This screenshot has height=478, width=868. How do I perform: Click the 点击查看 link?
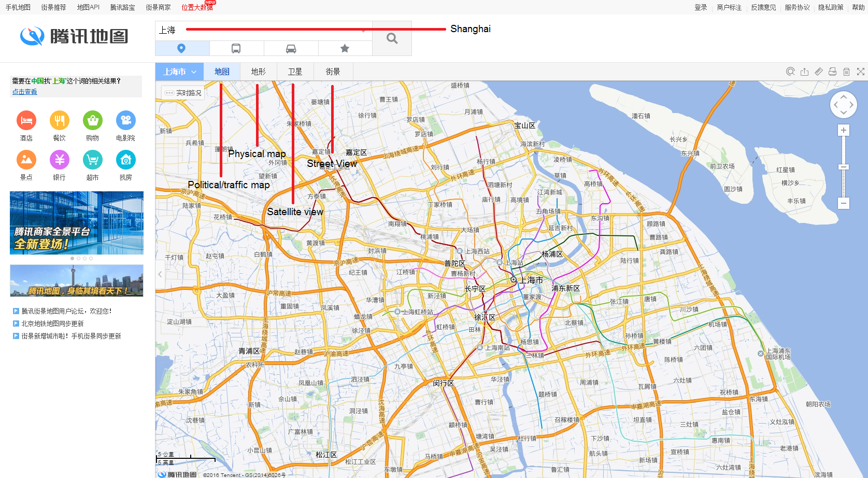coord(25,92)
